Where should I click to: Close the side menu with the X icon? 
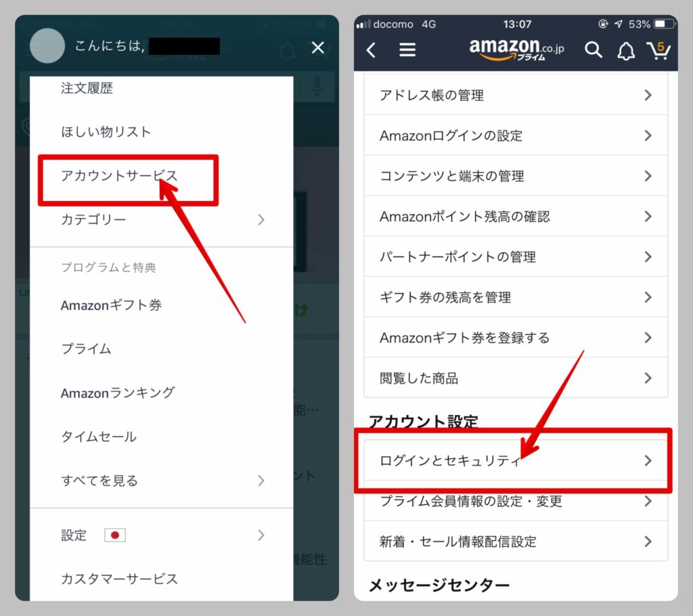[318, 47]
